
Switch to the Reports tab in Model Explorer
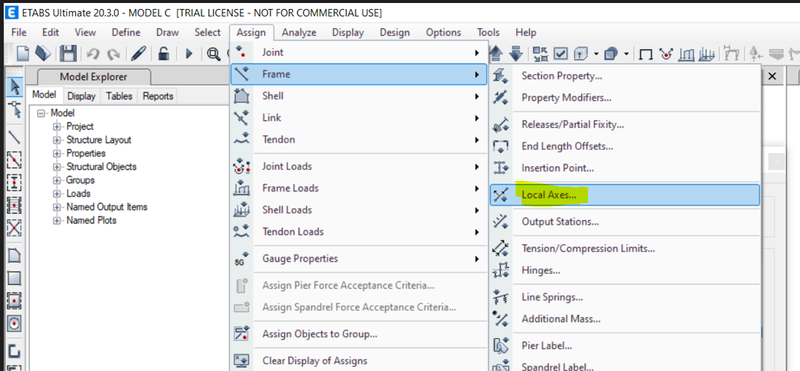(158, 96)
